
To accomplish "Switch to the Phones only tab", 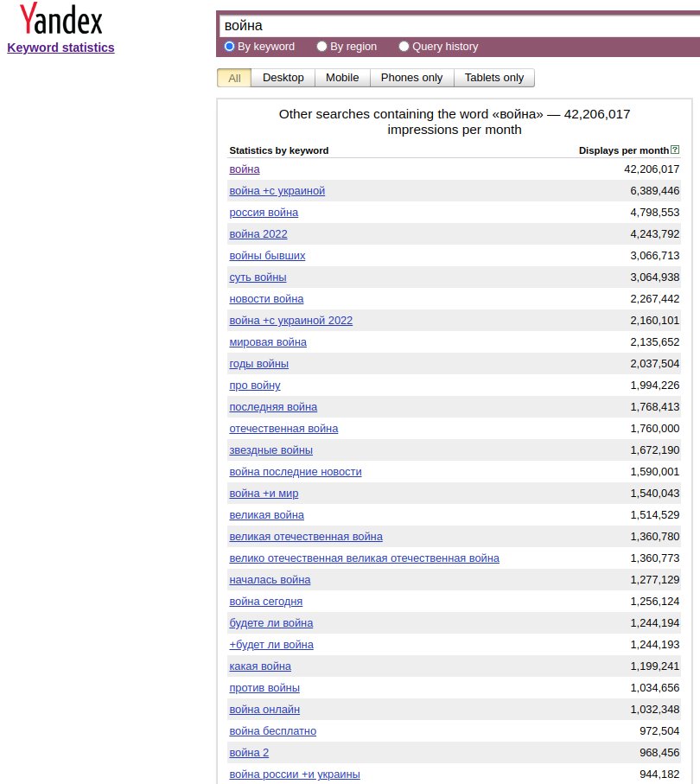I will [x=411, y=78].
